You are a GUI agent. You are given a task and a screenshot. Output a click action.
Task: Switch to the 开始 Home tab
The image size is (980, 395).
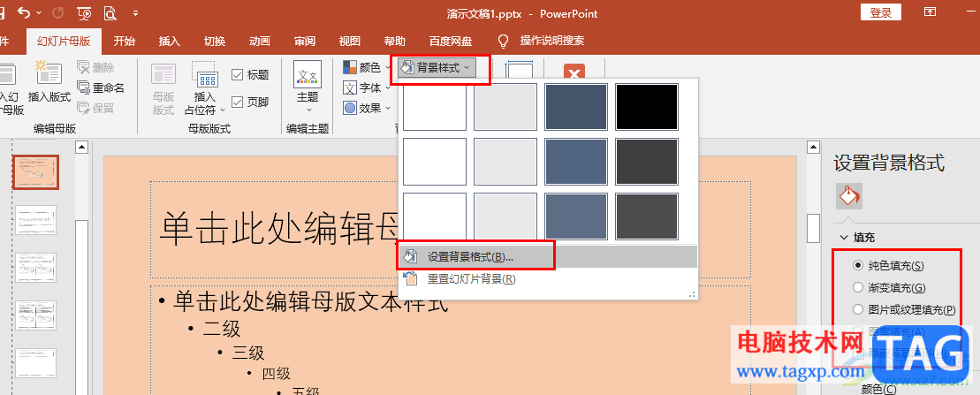(124, 42)
